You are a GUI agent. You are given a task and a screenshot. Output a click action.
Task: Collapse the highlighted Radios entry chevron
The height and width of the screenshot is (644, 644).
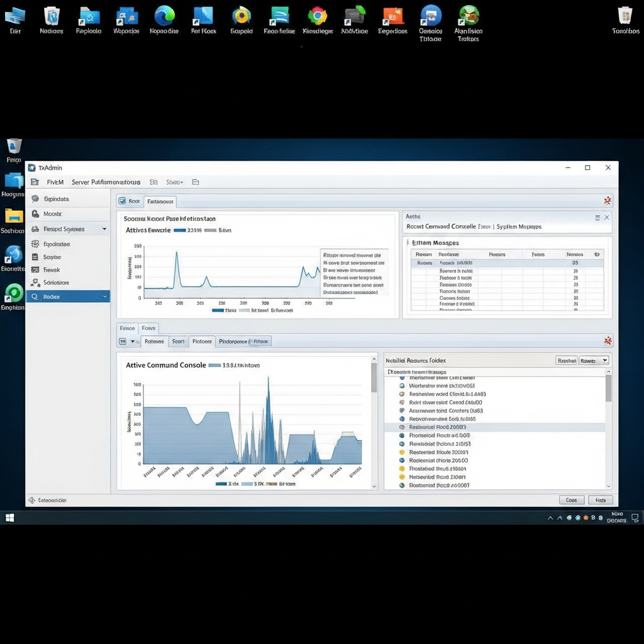point(104,296)
